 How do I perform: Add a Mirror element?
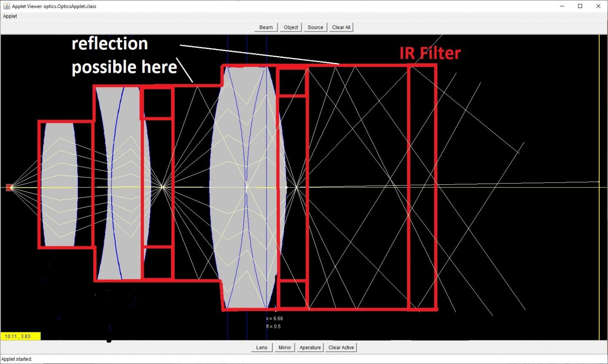pyautogui.click(x=285, y=348)
